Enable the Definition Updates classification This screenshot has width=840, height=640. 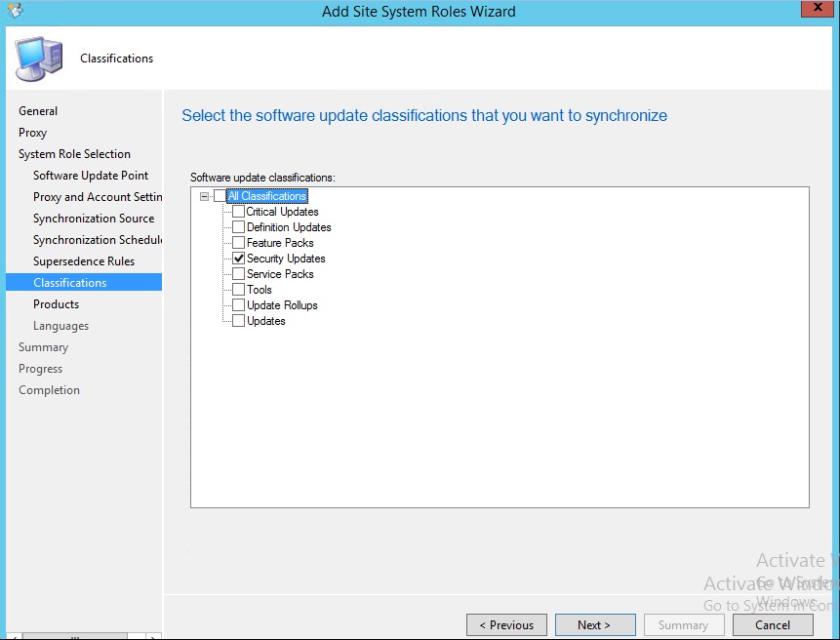click(238, 227)
